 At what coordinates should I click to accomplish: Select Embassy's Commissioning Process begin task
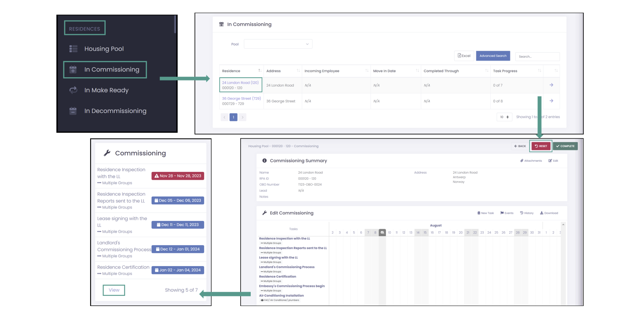(292, 286)
